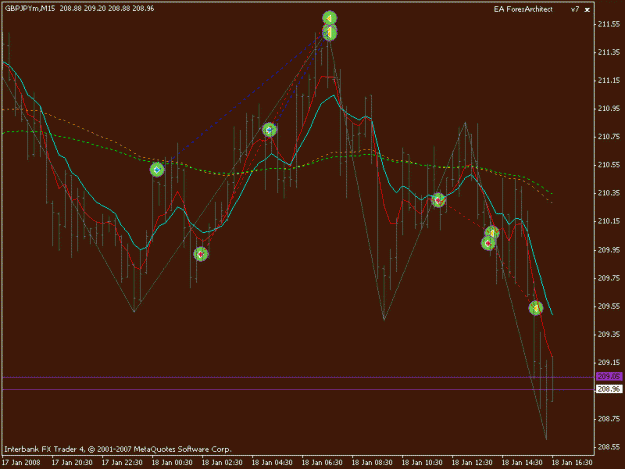625x469 pixels.
Task: Click the 209.55 price scale label
Action: (x=609, y=306)
